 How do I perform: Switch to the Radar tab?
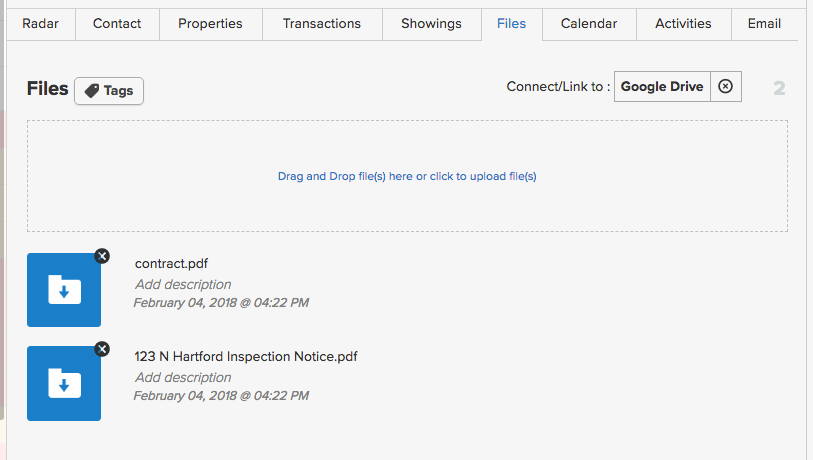point(40,24)
